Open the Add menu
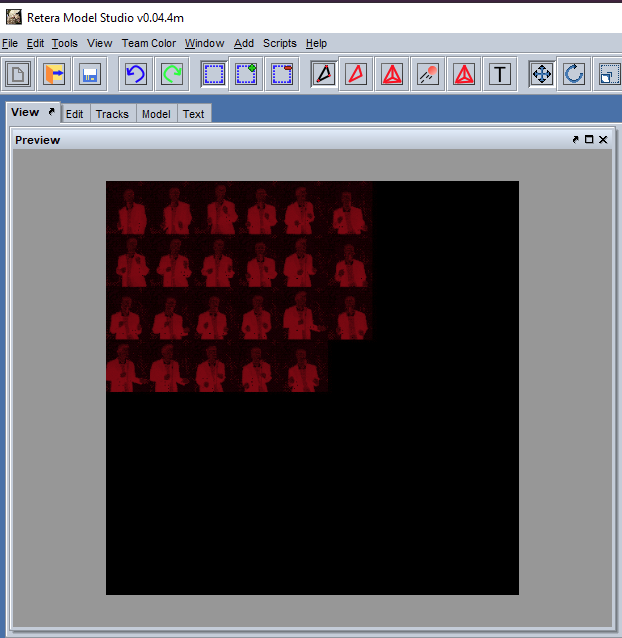 click(244, 43)
